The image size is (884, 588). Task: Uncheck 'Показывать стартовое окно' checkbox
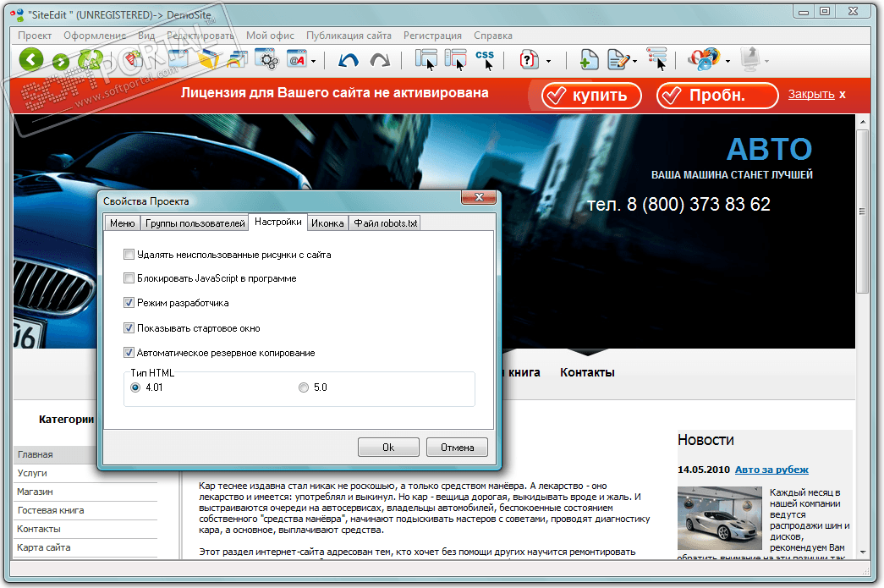129,327
